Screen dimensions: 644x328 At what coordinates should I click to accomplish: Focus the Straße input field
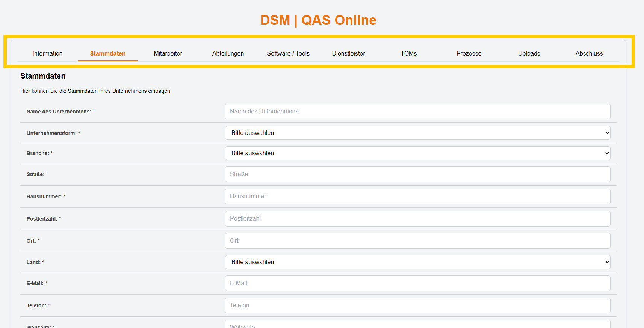[417, 174]
